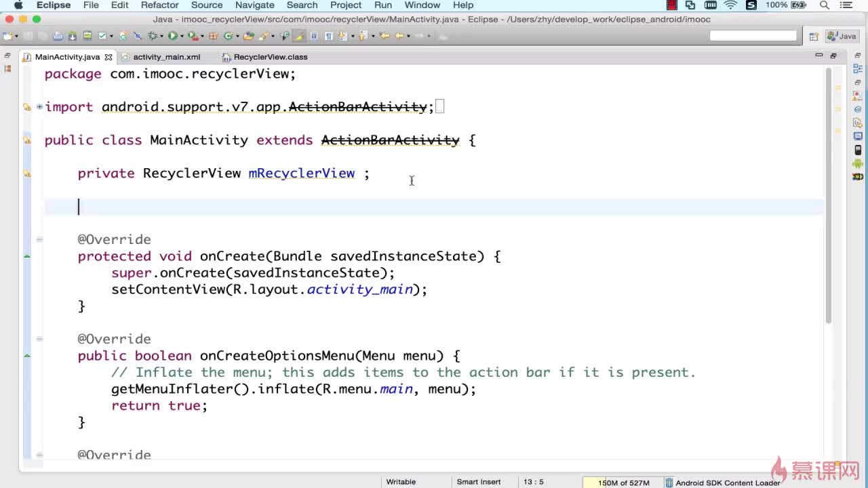Open Package Explorer from left trim
The image size is (868, 488).
pos(7,68)
